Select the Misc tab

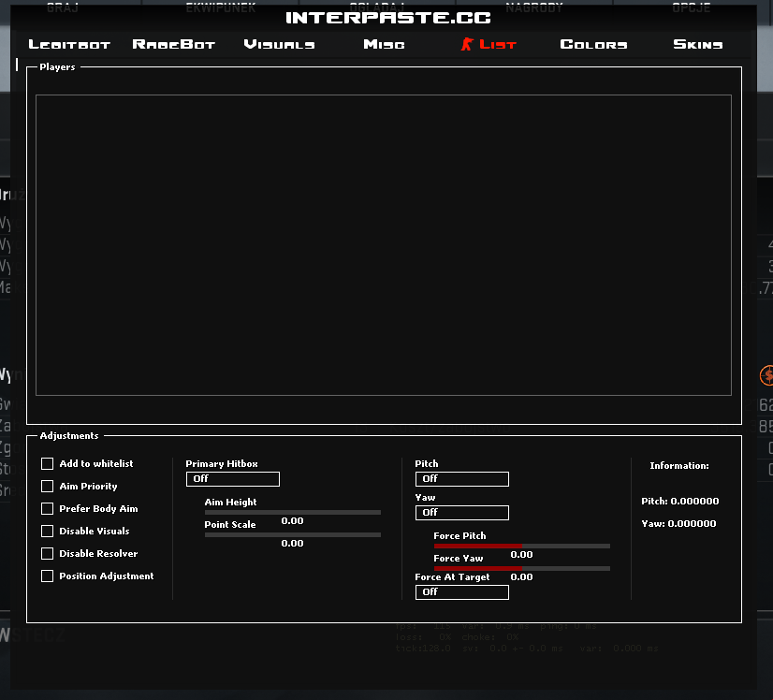click(384, 44)
